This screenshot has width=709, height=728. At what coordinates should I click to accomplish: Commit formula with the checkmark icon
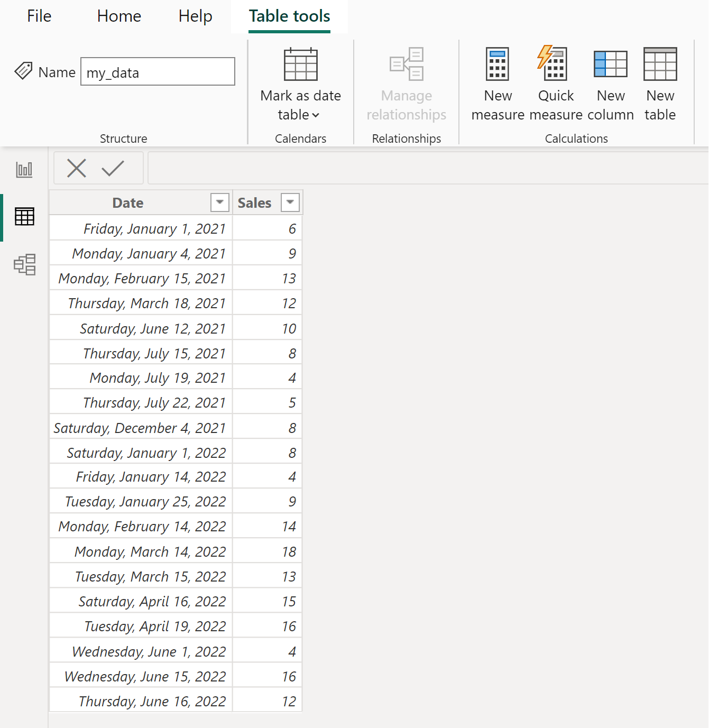[x=113, y=169]
